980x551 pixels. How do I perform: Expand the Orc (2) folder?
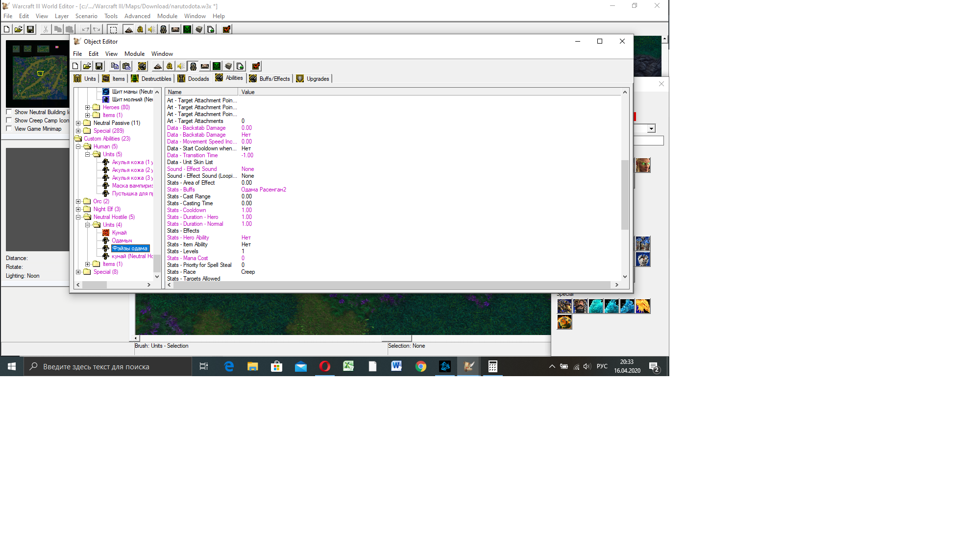pyautogui.click(x=78, y=201)
